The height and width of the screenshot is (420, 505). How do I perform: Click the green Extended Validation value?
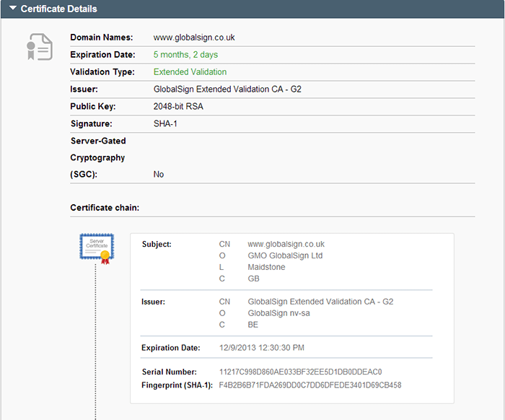(190, 72)
